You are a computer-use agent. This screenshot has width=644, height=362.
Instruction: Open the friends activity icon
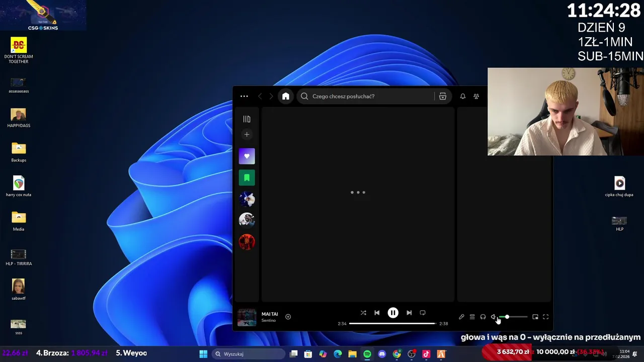(476, 96)
